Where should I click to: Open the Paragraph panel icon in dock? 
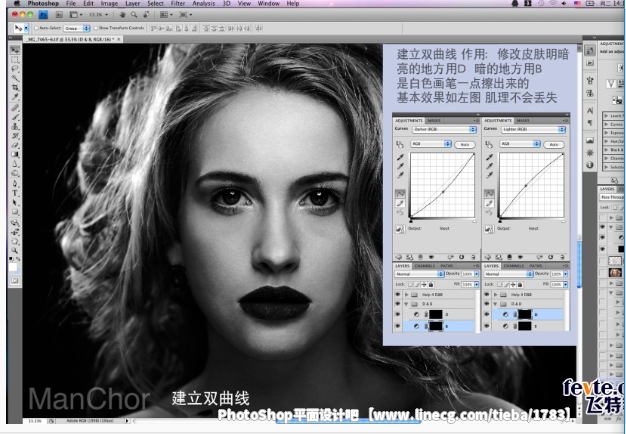tap(590, 123)
